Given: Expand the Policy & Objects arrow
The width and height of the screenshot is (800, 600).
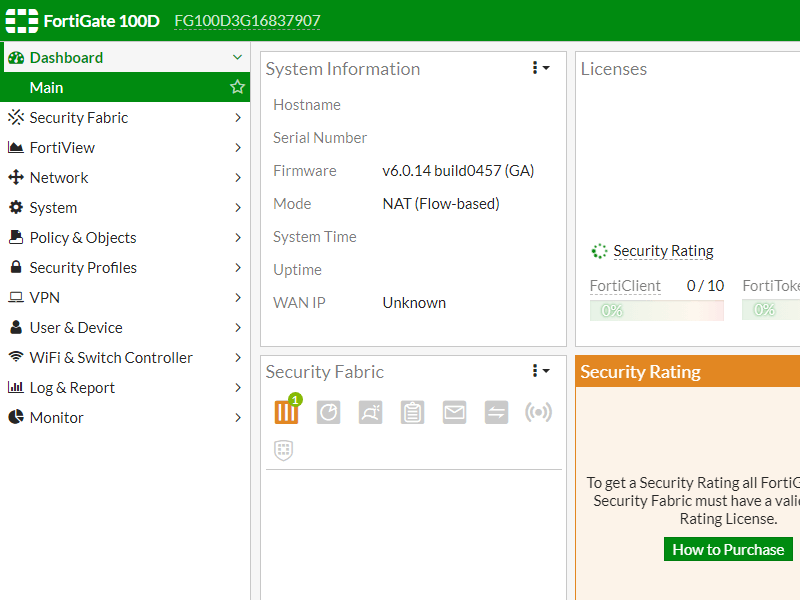Looking at the screenshot, I should pos(238,237).
